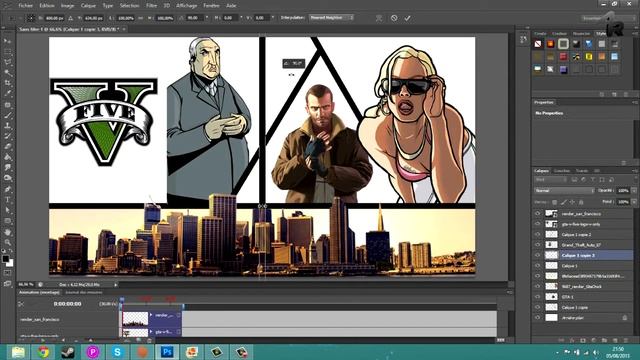Open the Calque menu
Image resolution: width=640 pixels, height=360 pixels.
point(88,6)
